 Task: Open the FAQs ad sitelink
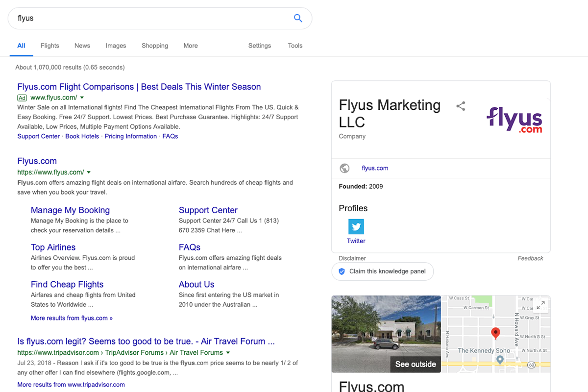170,136
